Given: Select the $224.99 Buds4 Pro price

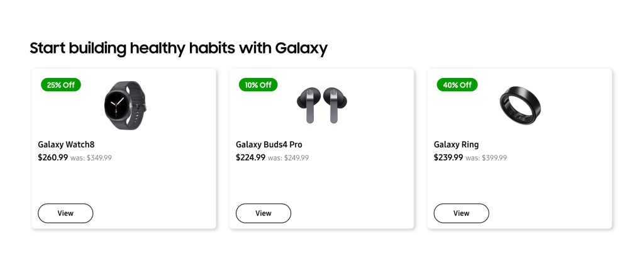Looking at the screenshot, I should click(250, 157).
